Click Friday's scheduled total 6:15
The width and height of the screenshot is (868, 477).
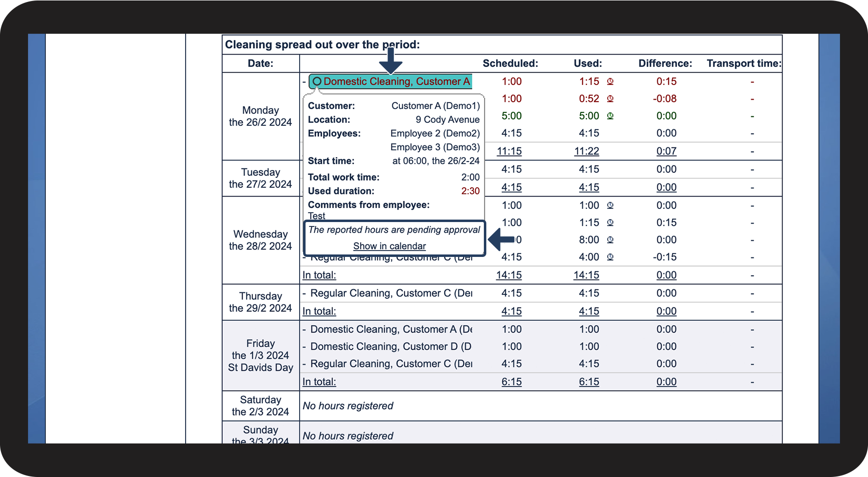tap(512, 382)
